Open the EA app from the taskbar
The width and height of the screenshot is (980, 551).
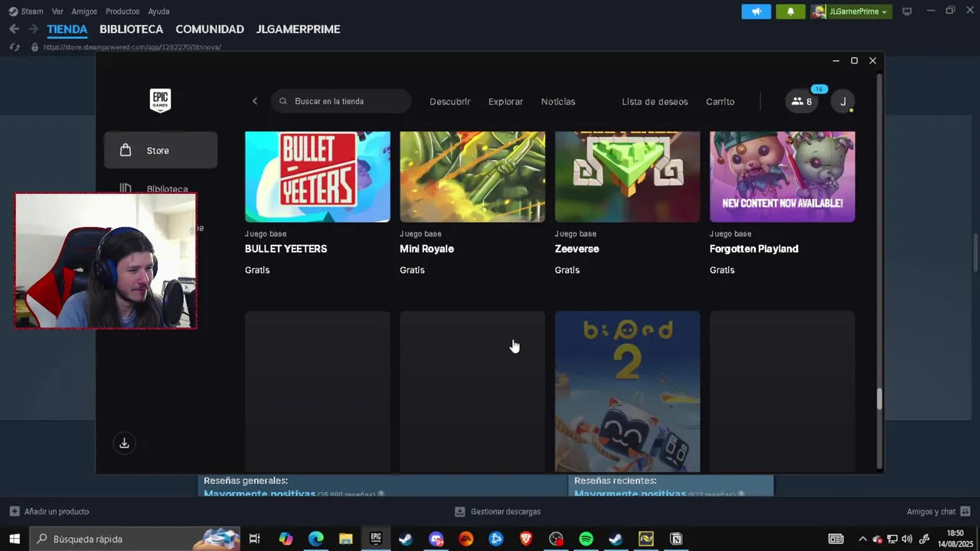465,539
